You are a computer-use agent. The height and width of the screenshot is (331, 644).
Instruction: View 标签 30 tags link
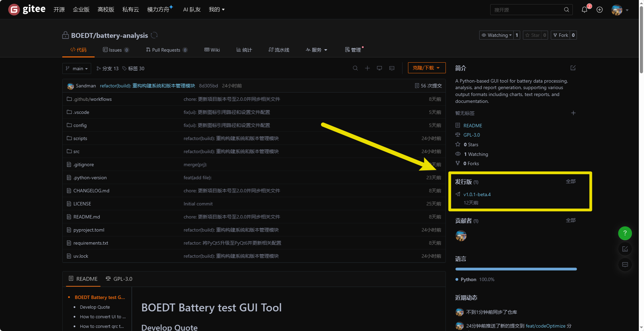coord(133,68)
